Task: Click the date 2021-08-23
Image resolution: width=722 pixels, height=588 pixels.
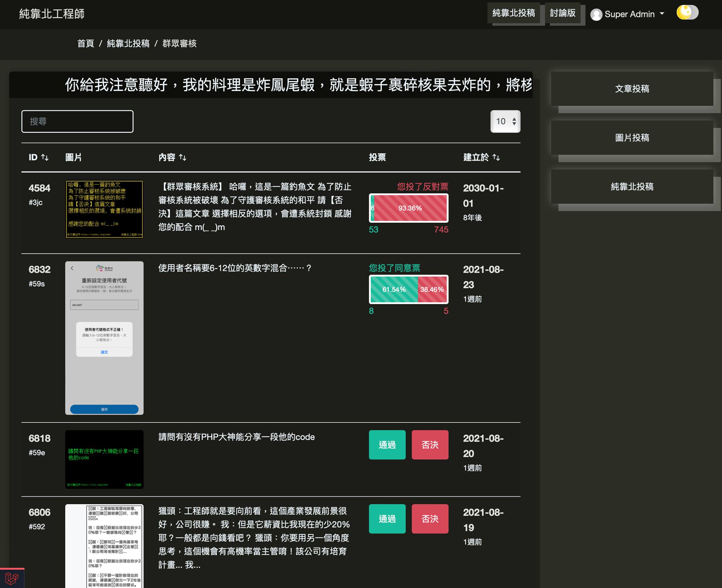Action: point(483,277)
